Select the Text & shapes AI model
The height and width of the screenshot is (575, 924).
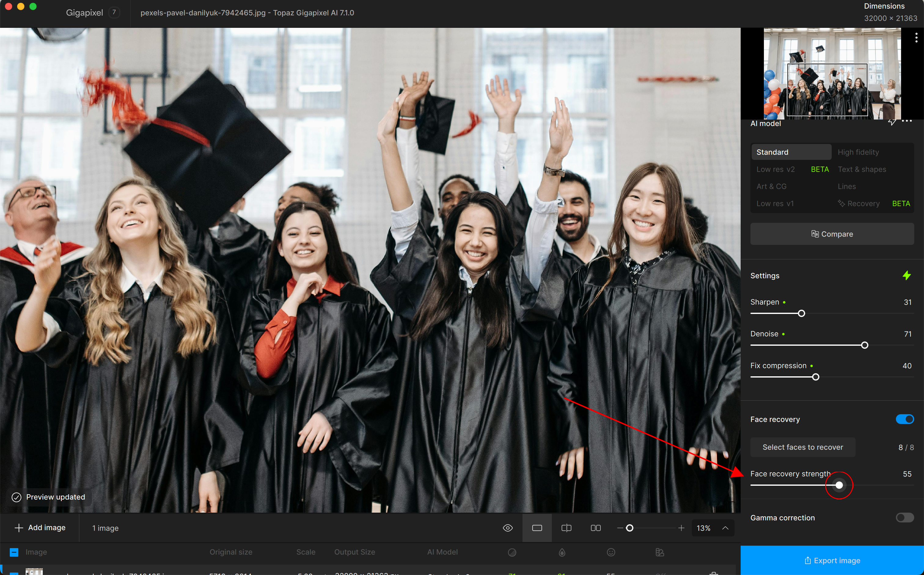tap(862, 169)
